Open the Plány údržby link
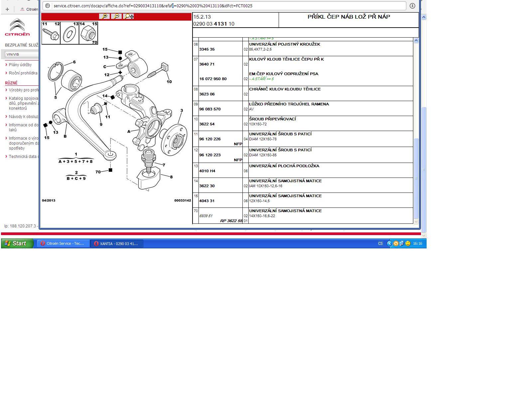The image size is (532, 399). (20, 65)
